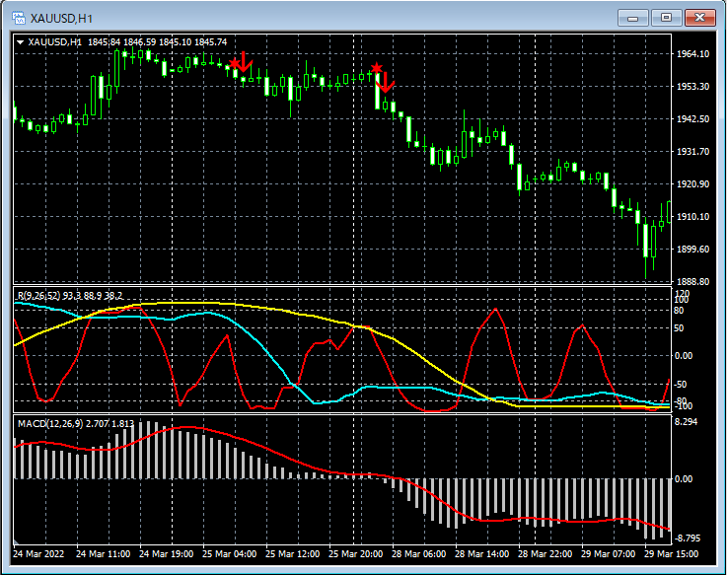The width and height of the screenshot is (728, 575).
Task: Click the 1964.10 price scale label
Action: [x=692, y=54]
